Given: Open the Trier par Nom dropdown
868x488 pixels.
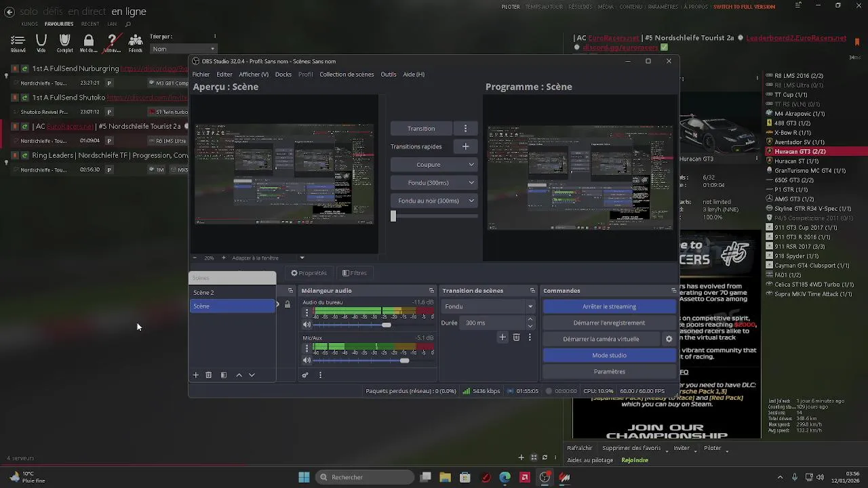Looking at the screenshot, I should pyautogui.click(x=183, y=49).
